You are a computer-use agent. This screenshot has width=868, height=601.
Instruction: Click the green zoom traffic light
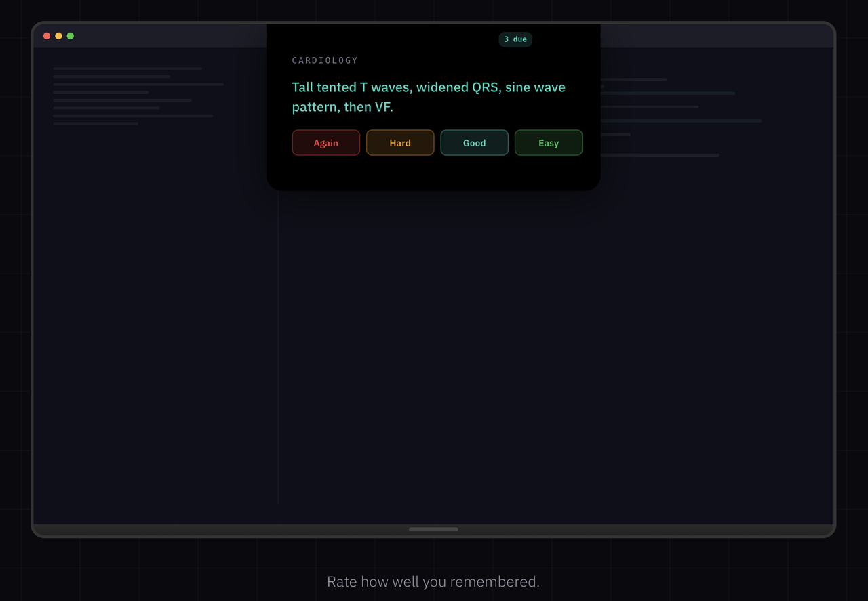point(71,36)
